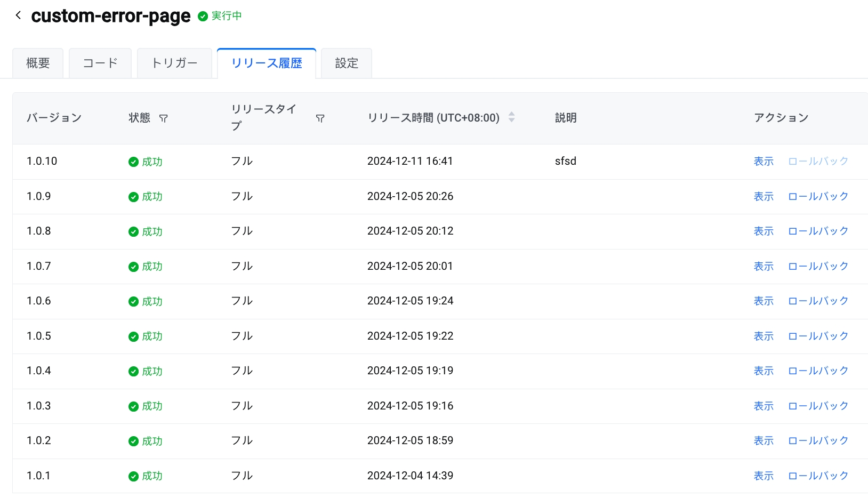
Task: Click the 実行中 status label
Action: [227, 16]
